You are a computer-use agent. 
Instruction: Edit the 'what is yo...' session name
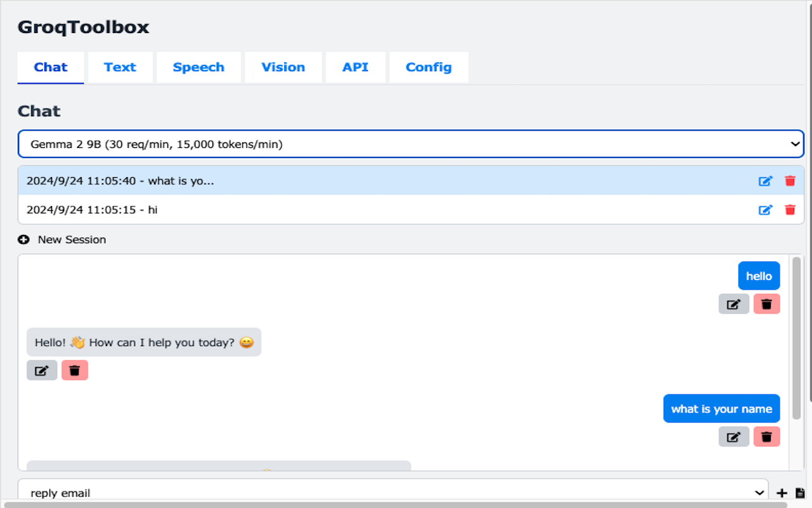tap(766, 181)
